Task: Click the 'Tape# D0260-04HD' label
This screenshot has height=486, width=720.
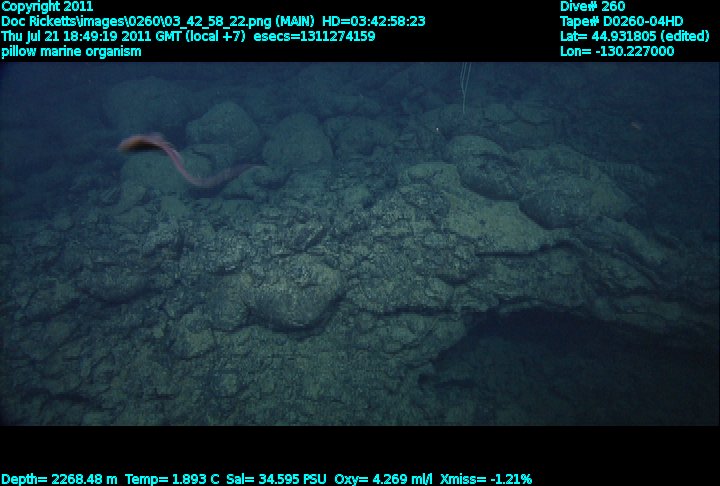Action: pyautogui.click(x=621, y=21)
